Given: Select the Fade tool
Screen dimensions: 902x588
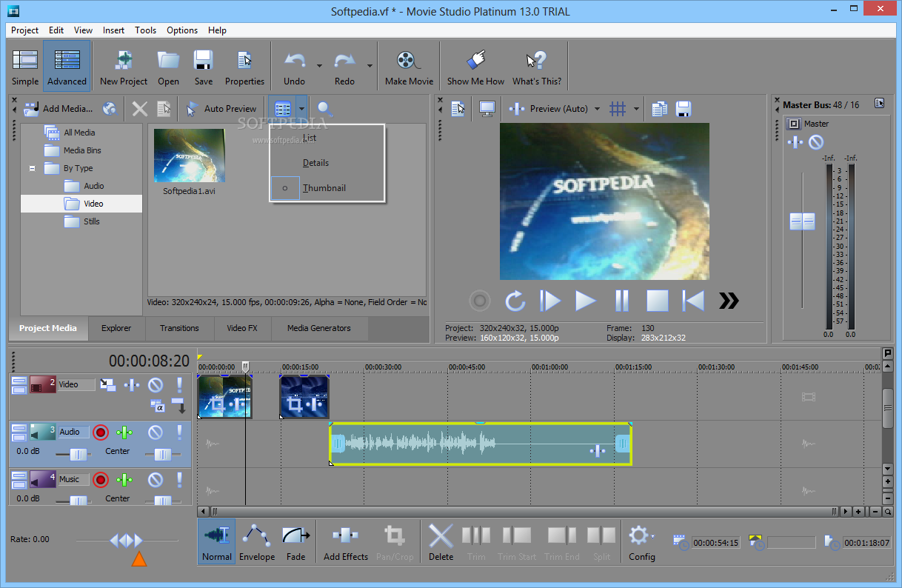Looking at the screenshot, I should pos(295,543).
